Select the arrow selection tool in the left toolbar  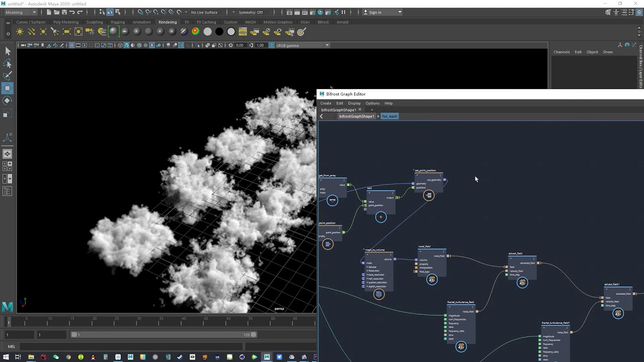(8, 51)
